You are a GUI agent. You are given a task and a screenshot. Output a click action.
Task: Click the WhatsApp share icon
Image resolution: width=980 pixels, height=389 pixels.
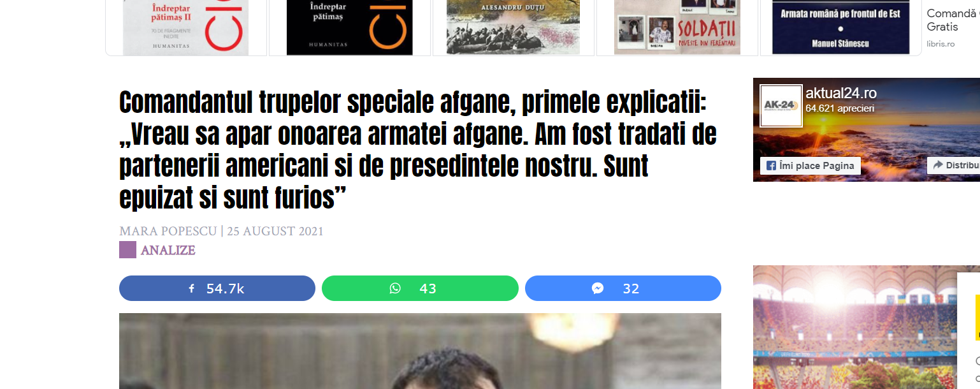pyautogui.click(x=395, y=289)
